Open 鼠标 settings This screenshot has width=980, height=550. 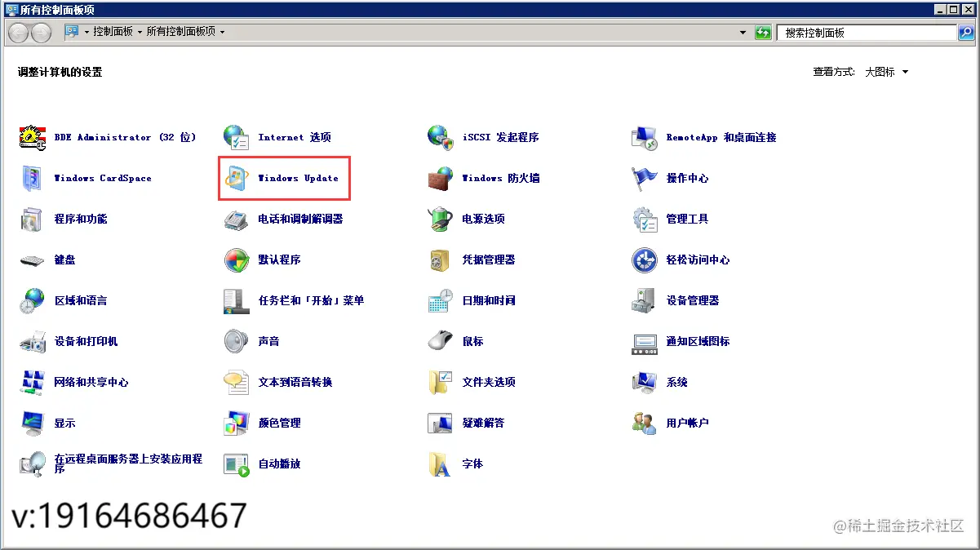point(472,341)
